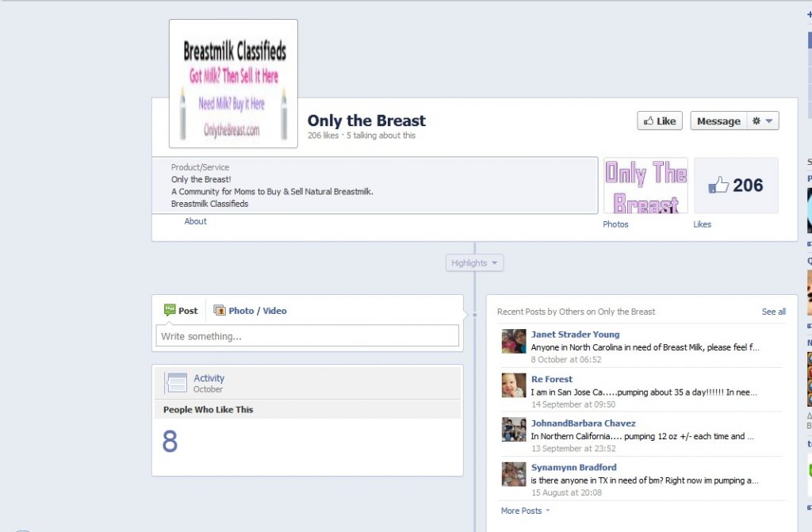Click the People Who Like This number 8
Viewport: 812px width, 532px height.
point(170,442)
